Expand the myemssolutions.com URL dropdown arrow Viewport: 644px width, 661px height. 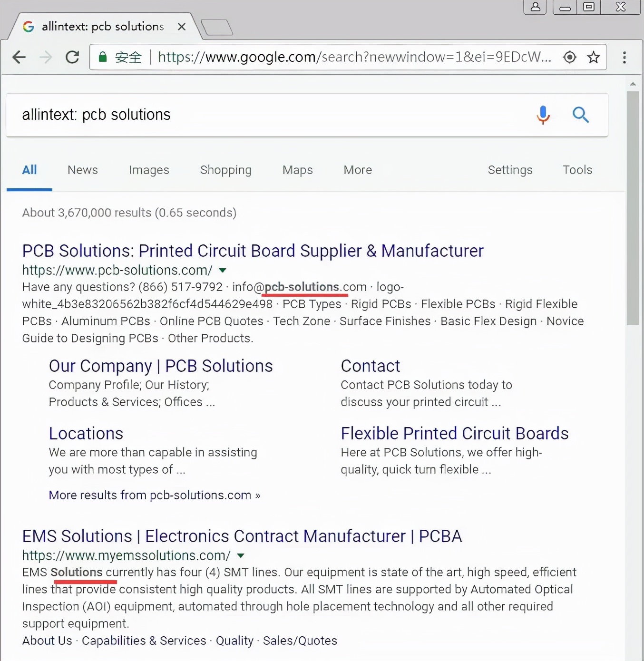coord(241,555)
